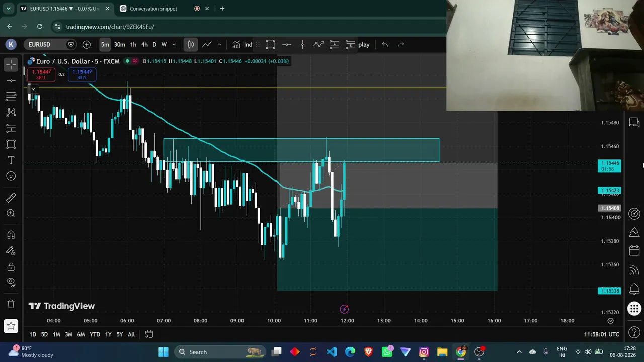
Task: Select the All date range
Action: (x=131, y=334)
